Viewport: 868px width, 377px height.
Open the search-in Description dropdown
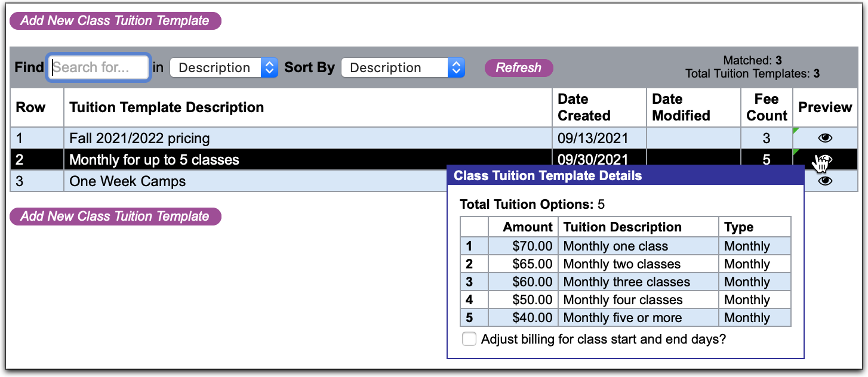tap(224, 67)
